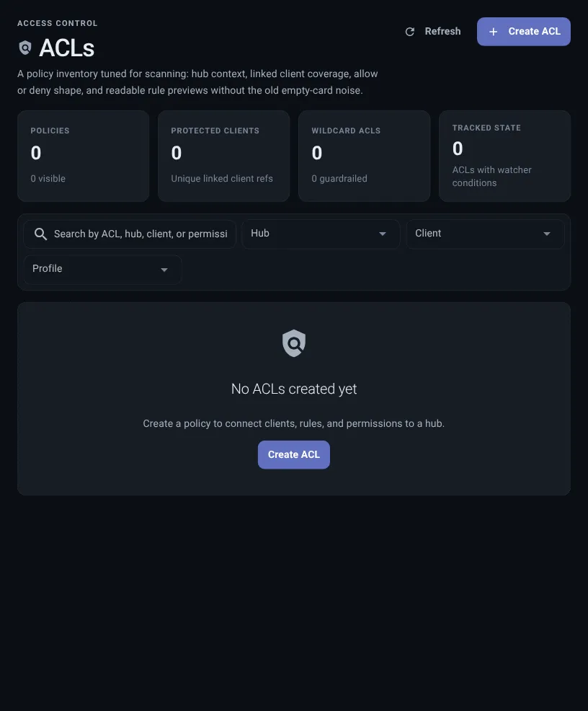
Task: Select the POLICIES stat card
Action: [x=83, y=156]
